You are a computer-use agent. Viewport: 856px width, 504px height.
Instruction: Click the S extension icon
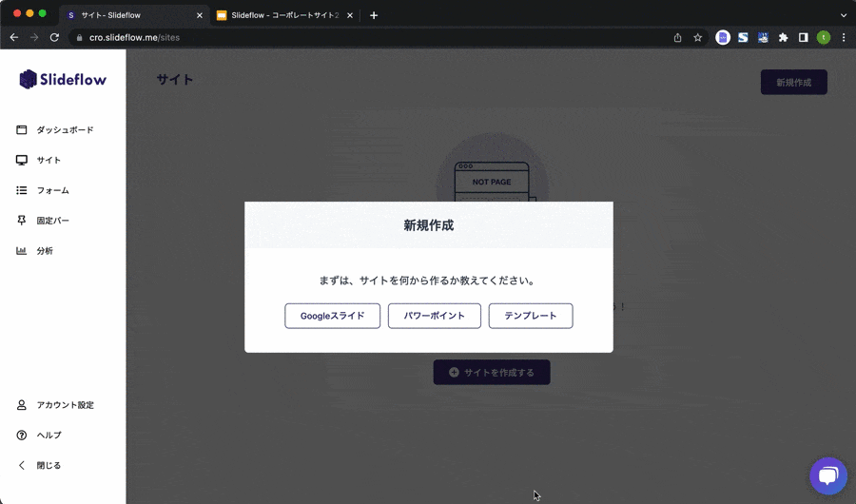[x=743, y=38]
